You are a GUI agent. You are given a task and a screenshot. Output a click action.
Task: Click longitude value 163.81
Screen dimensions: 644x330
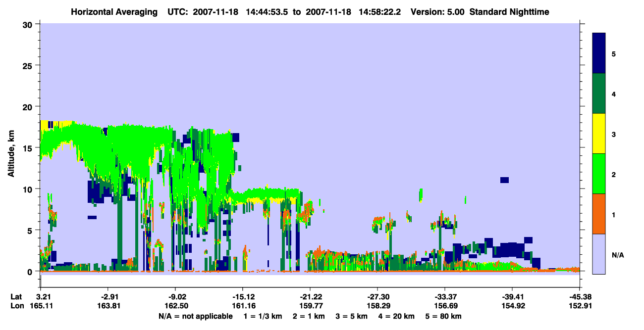108,306
